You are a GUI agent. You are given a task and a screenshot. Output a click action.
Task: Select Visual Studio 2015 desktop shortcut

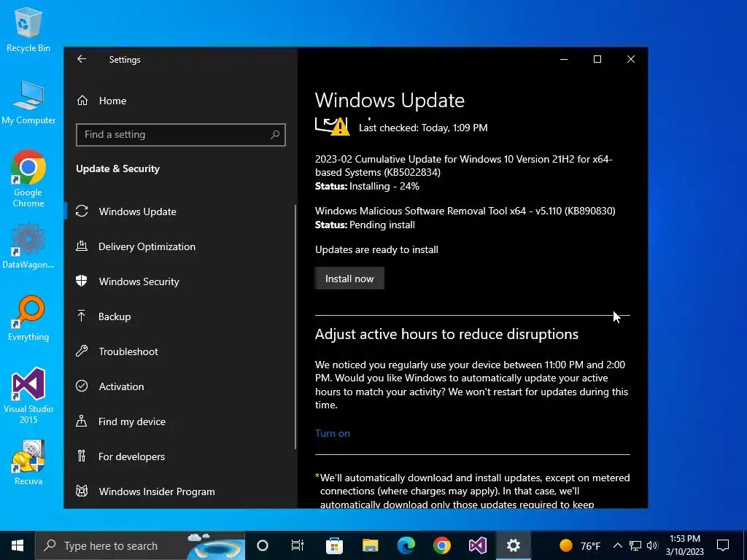click(x=28, y=396)
